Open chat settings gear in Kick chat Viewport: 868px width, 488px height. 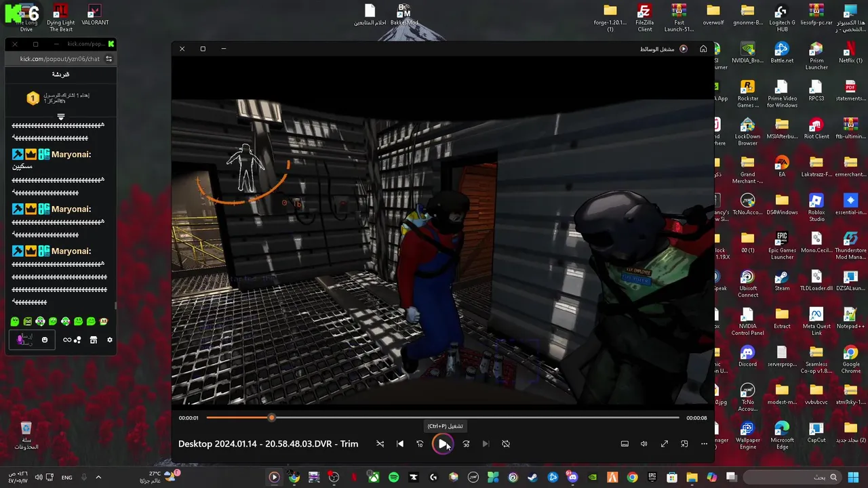coord(110,340)
